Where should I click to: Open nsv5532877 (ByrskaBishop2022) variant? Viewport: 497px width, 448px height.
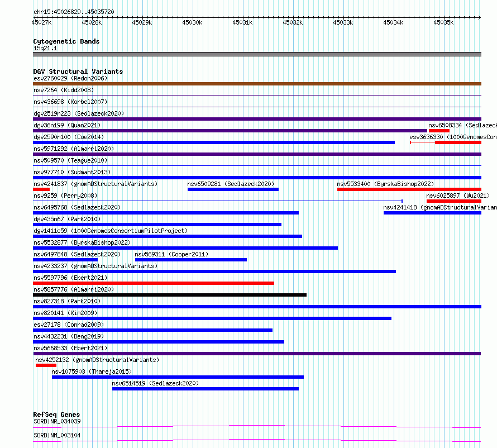[x=82, y=242]
